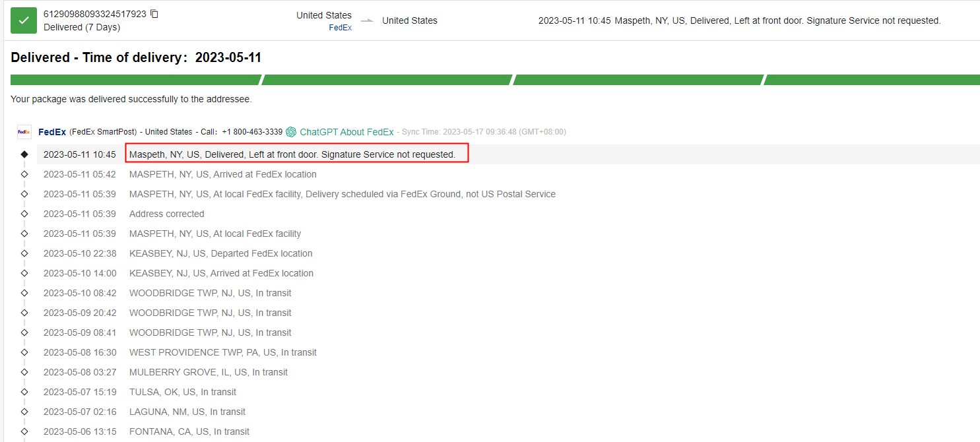This screenshot has width=980, height=442.
Task: Open the ChatGPT About FedEx link
Action: (346, 132)
